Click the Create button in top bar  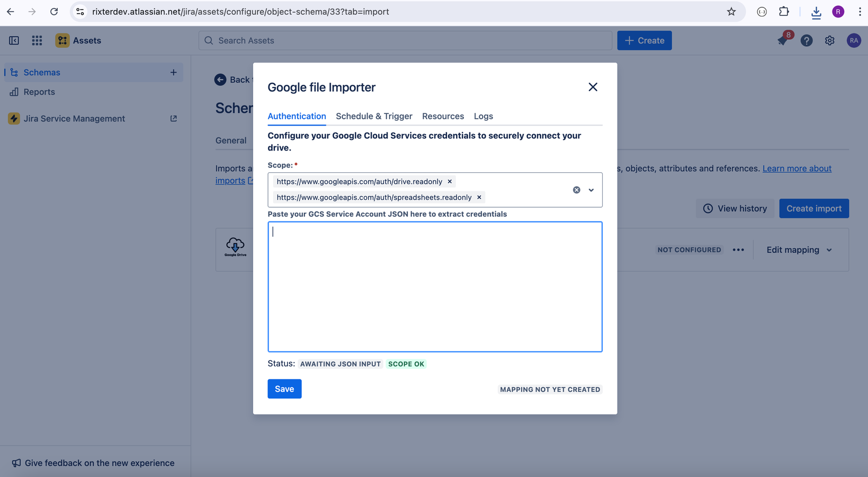click(x=645, y=40)
